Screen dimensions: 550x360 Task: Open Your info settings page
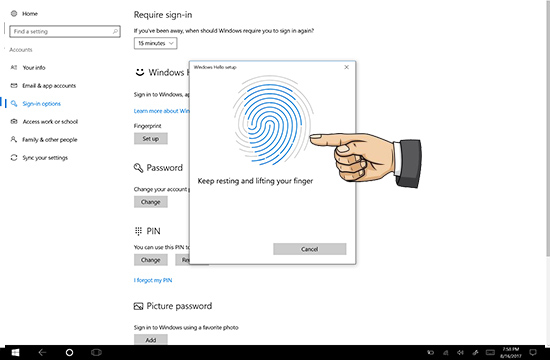tap(34, 67)
